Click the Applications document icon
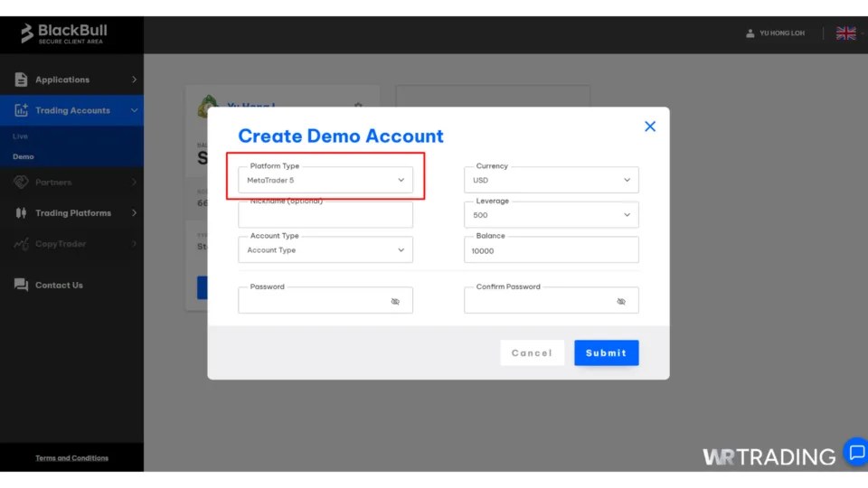 (x=21, y=80)
